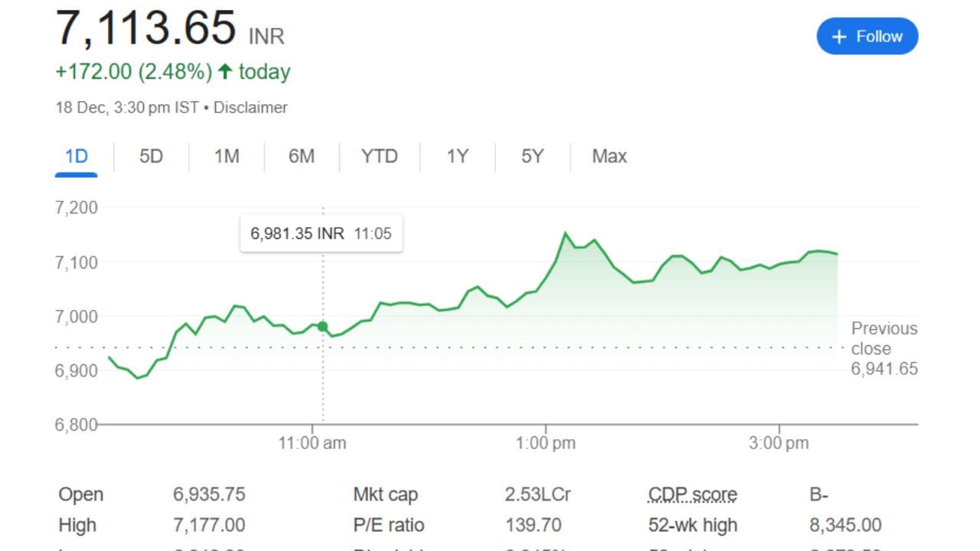Select the 5Y time range
980x551 pixels.
(531, 156)
